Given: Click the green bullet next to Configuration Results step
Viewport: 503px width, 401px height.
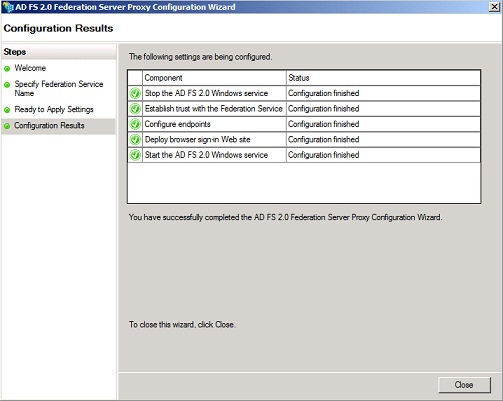Looking at the screenshot, I should (7, 126).
